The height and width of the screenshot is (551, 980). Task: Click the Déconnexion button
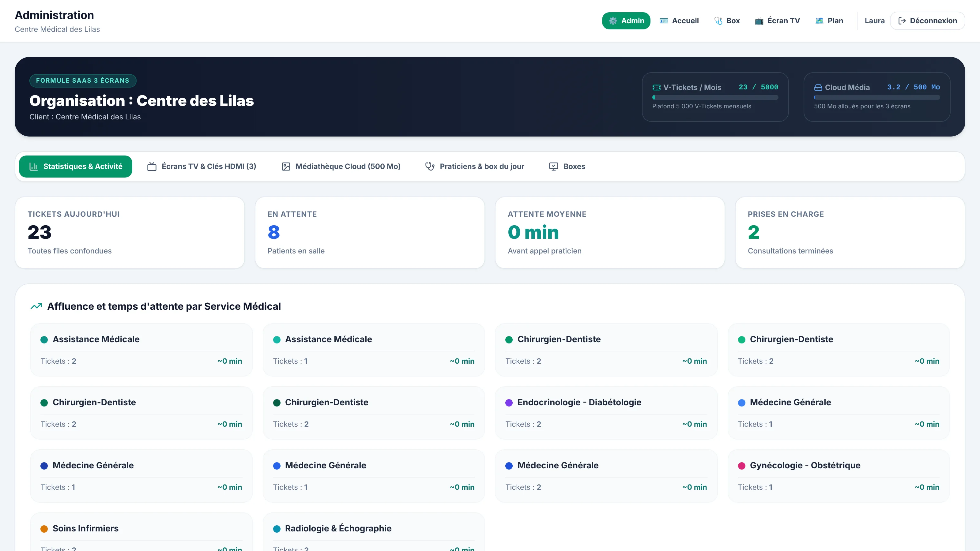click(927, 21)
